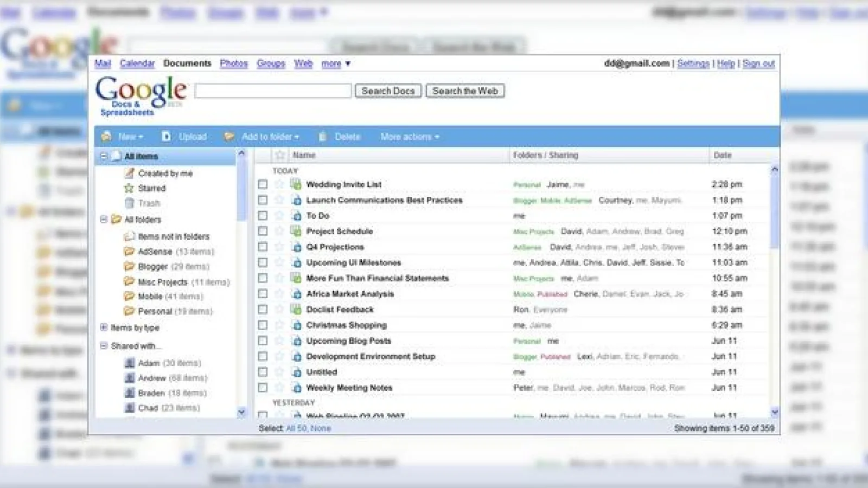The width and height of the screenshot is (868, 488).
Task: Click the New document icon in toolbar
Action: [x=106, y=137]
